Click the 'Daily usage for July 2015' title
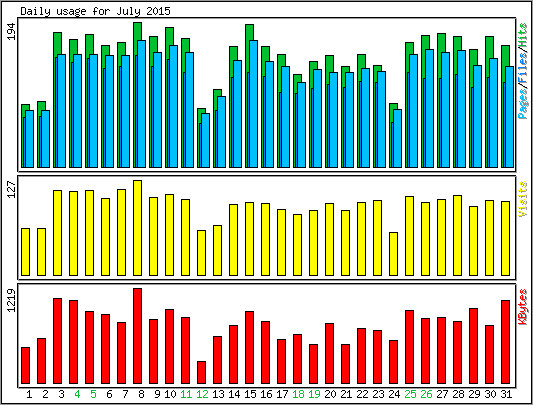The image size is (533, 405). click(x=96, y=11)
